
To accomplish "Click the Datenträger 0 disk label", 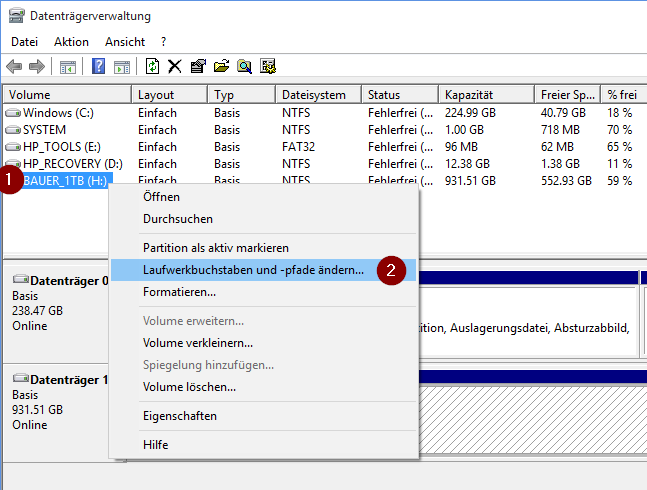I will coord(69,281).
